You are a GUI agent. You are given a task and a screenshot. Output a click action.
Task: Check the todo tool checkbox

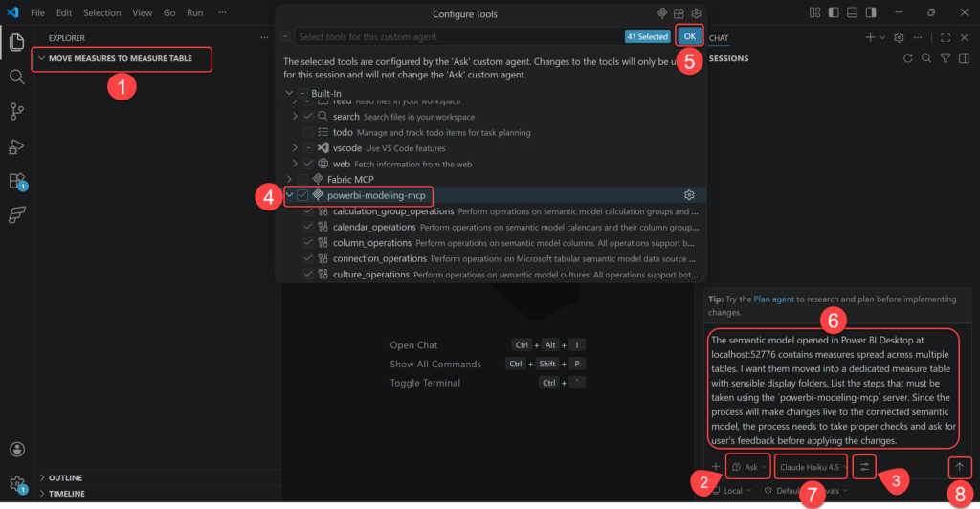point(308,132)
